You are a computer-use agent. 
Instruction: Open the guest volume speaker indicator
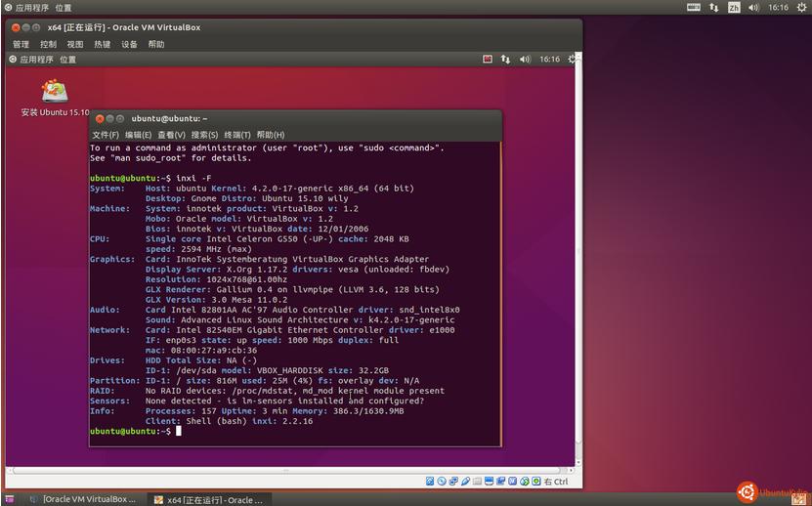[x=525, y=59]
